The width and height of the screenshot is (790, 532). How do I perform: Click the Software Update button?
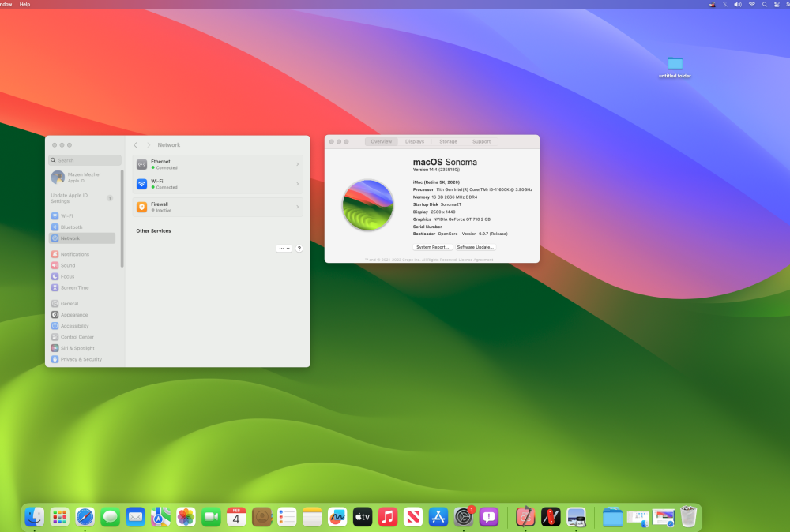click(x=475, y=247)
